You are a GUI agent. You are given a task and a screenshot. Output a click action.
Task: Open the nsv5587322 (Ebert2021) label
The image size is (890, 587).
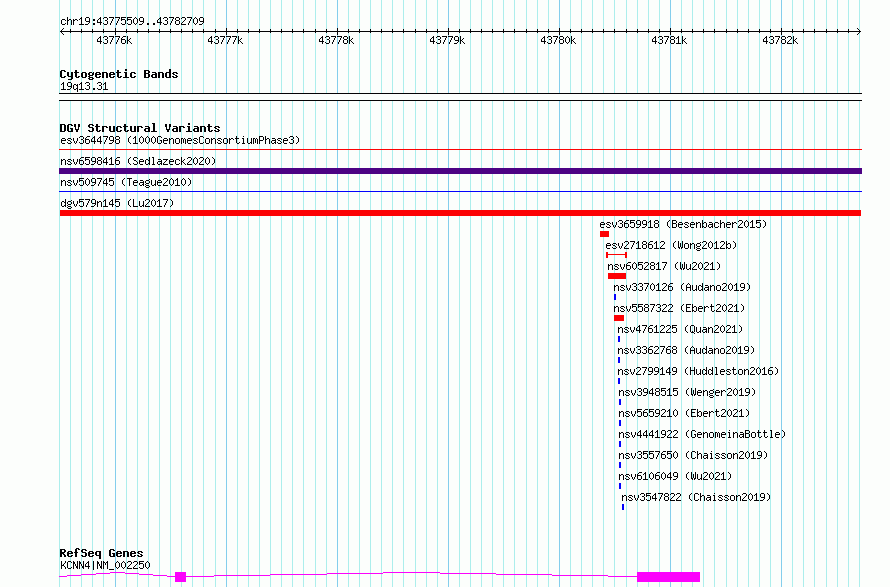(x=679, y=308)
